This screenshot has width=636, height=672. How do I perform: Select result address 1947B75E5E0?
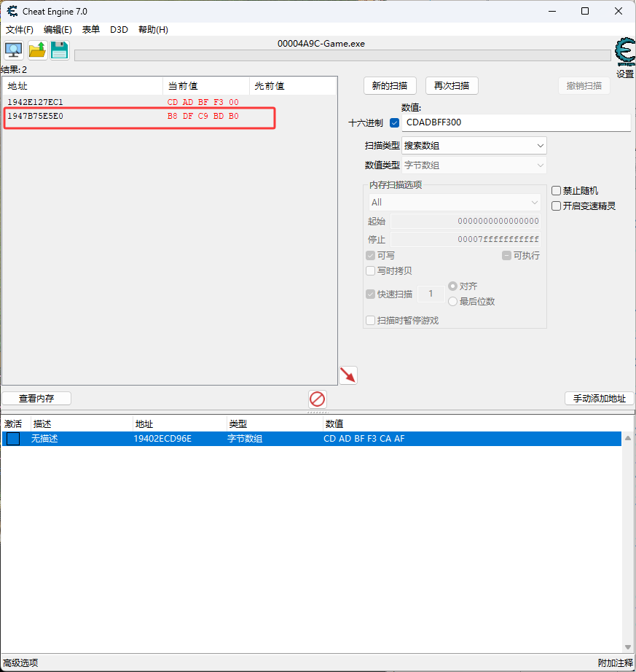point(35,116)
